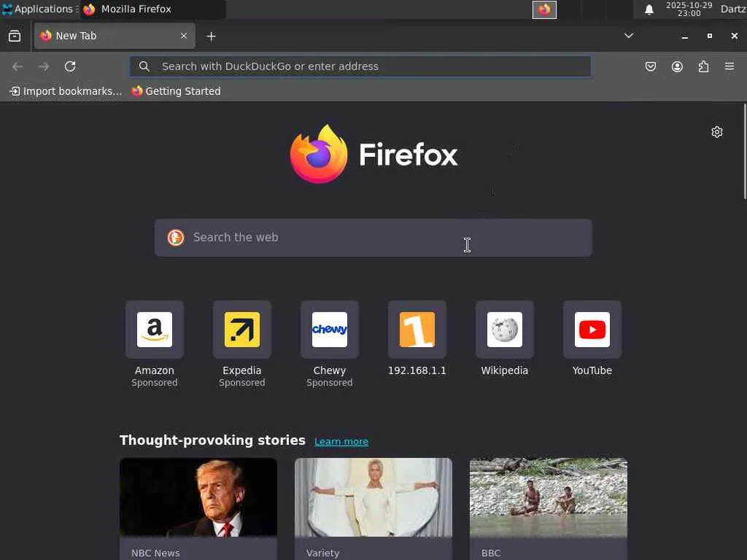Click the Firefox logo on the page
747x560 pixels.
[374, 155]
